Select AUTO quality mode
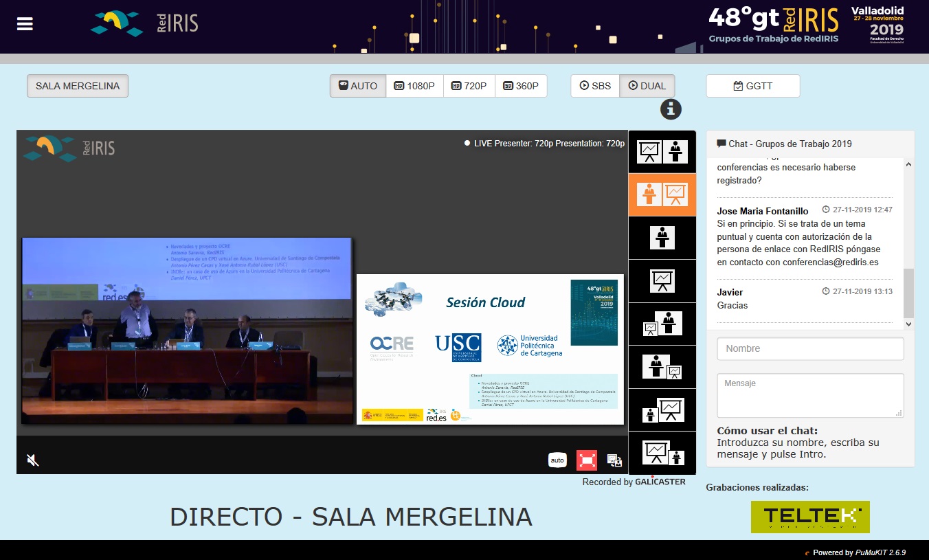This screenshot has width=929, height=560. (x=358, y=86)
